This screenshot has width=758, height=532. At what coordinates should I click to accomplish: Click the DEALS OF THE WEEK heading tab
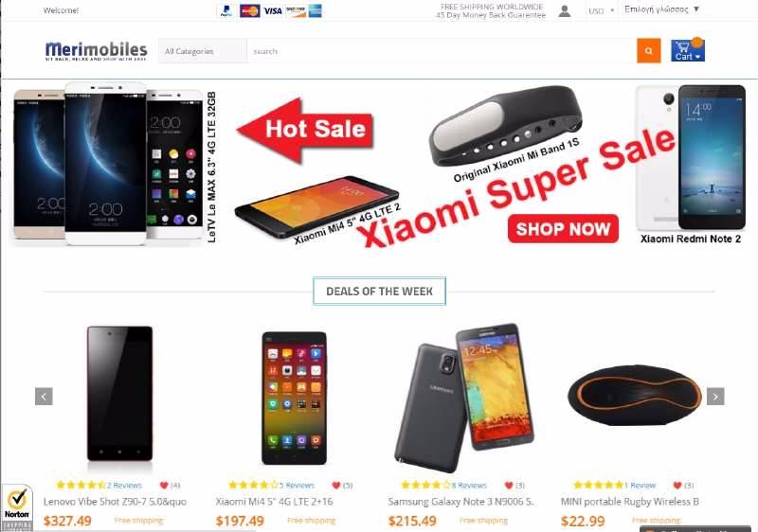point(380,292)
